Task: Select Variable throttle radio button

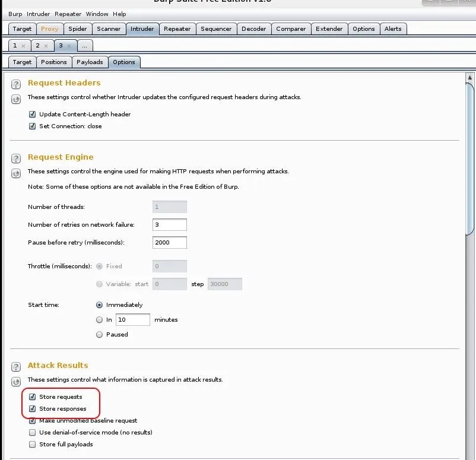Action: (x=99, y=284)
